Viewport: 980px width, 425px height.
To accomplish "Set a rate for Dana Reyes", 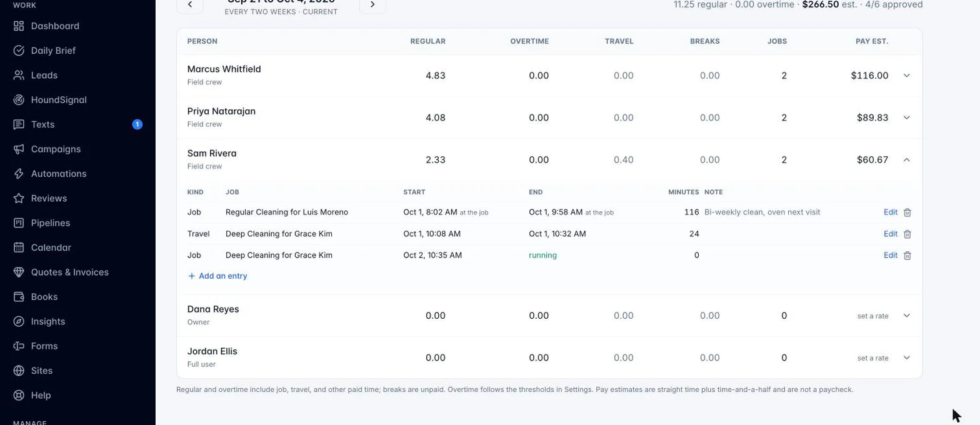I will 872,316.
